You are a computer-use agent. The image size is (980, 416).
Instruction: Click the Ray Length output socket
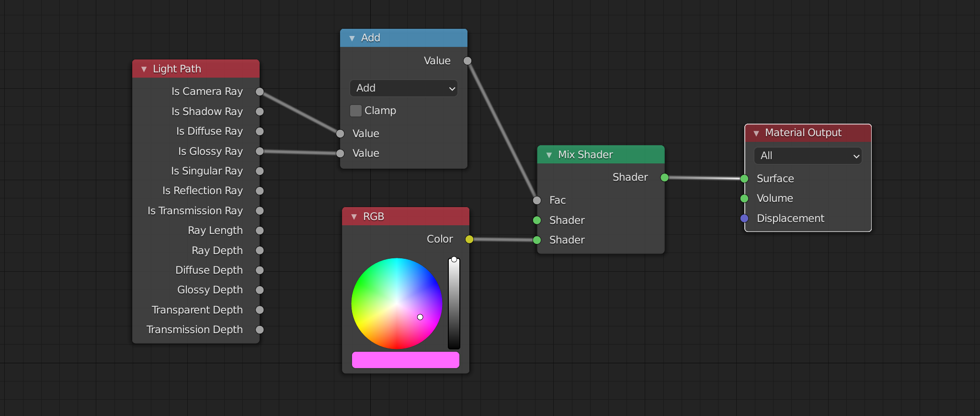coord(260,231)
